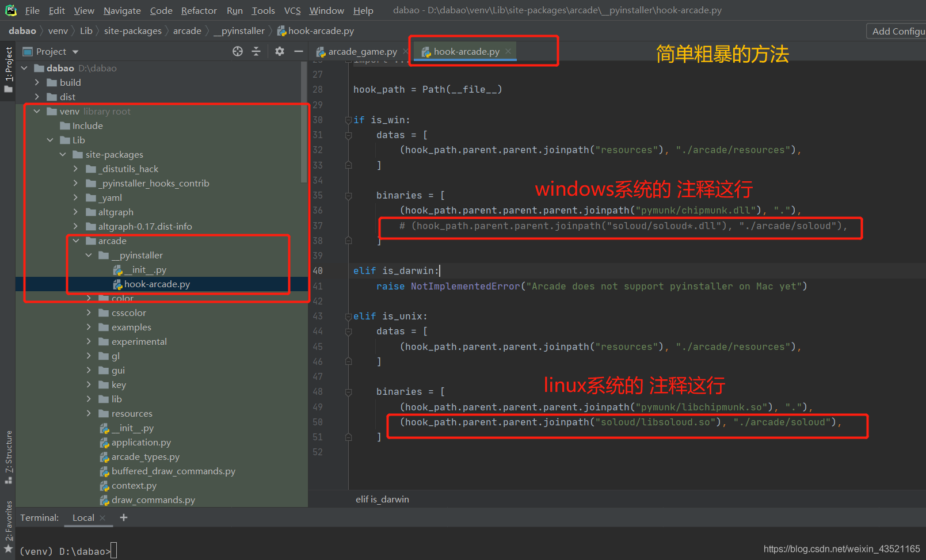This screenshot has width=926, height=560.
Task: Open the Project panel settings gear
Action: 280,51
